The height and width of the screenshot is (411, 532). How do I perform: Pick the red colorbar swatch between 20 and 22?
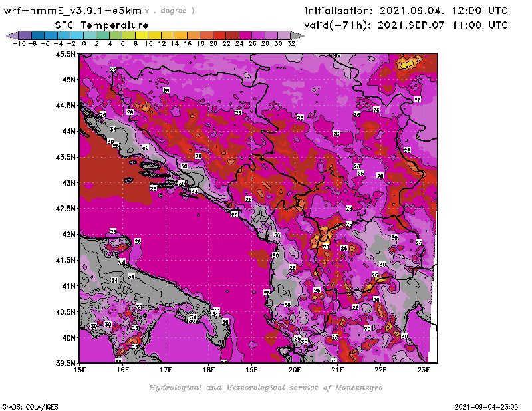point(219,35)
